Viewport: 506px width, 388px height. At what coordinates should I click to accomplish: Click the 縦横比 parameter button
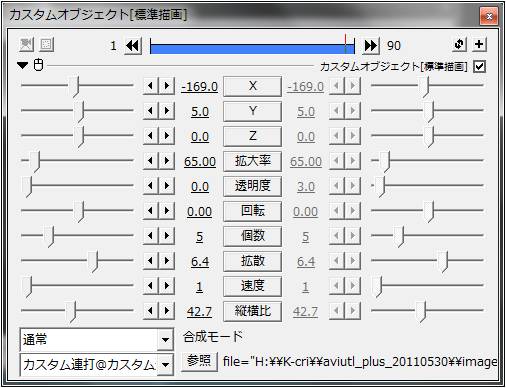tap(252, 311)
